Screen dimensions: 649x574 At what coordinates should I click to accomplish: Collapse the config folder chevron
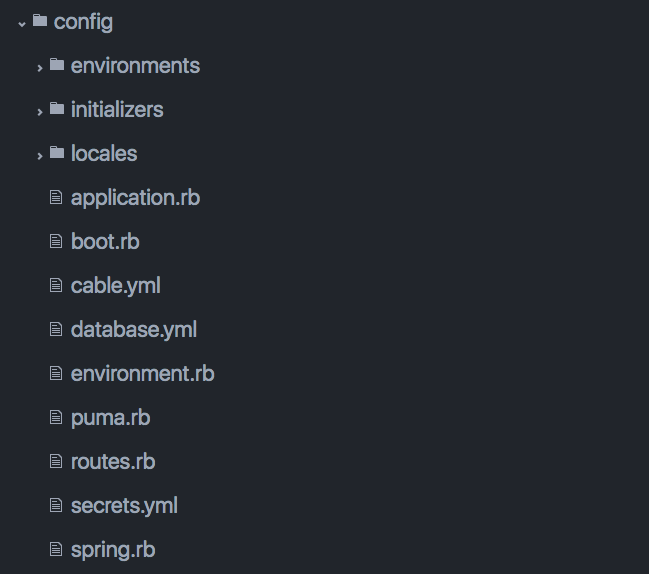click(22, 24)
